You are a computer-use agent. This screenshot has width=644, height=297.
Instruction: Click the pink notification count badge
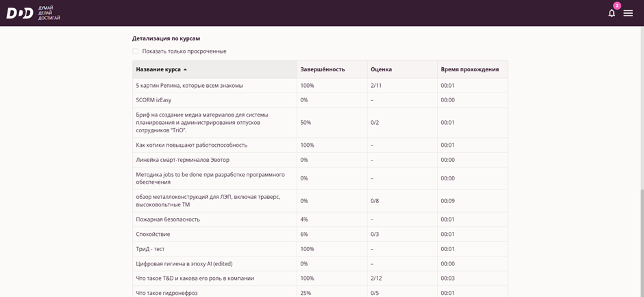pos(617,5)
